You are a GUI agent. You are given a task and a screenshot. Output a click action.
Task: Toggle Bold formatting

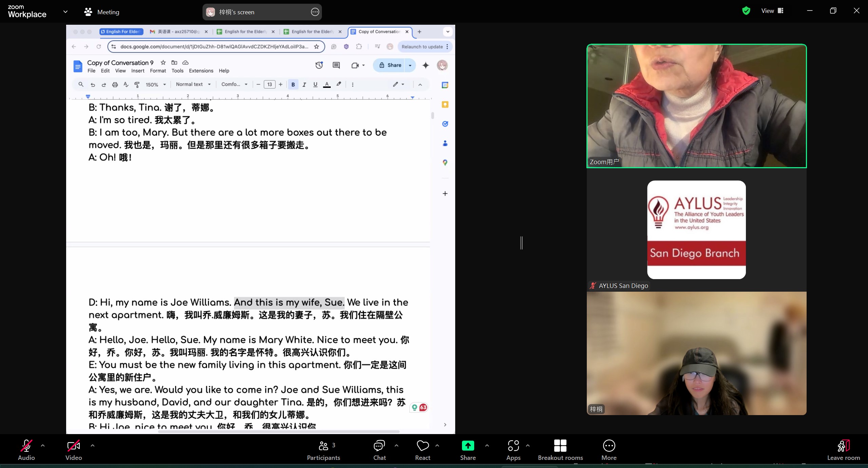293,84
